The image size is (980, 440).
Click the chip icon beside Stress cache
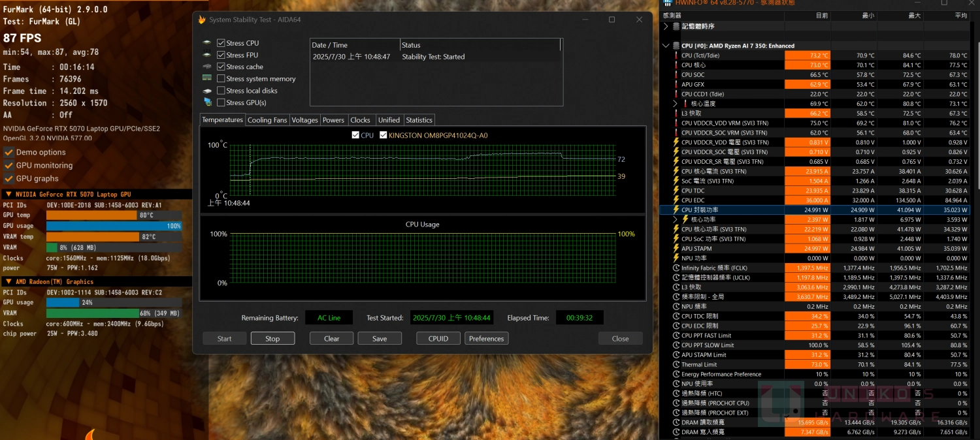point(207,67)
